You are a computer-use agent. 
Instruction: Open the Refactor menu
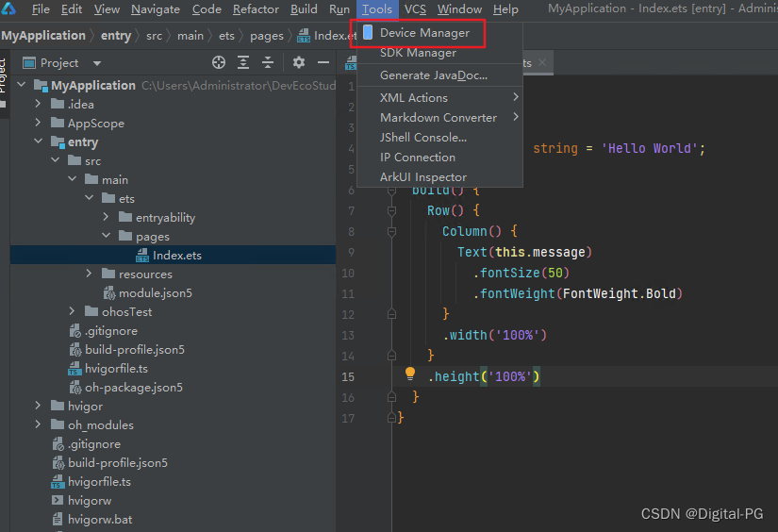click(x=256, y=8)
